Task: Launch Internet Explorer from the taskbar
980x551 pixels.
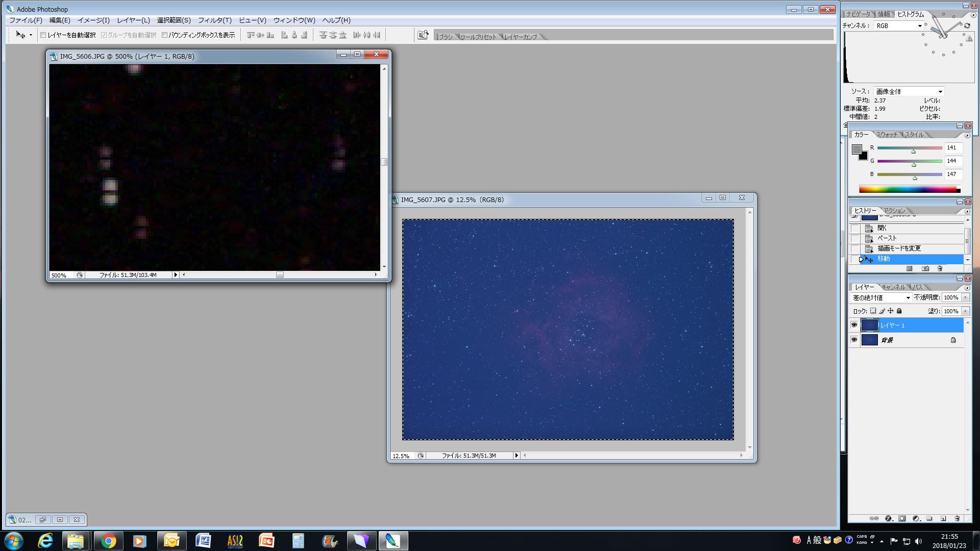Action: pos(45,541)
